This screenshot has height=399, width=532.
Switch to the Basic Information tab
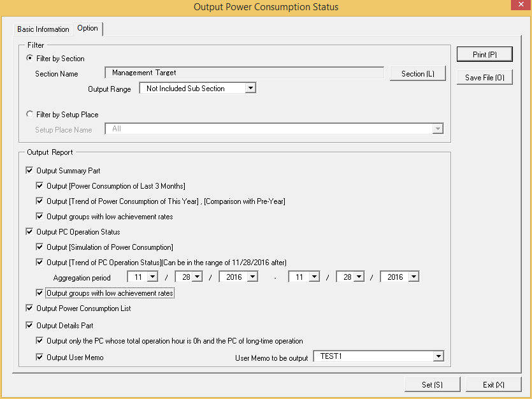(43, 29)
